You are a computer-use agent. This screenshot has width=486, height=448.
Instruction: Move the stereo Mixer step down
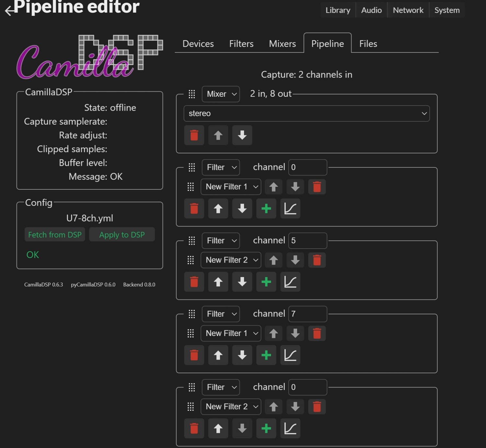point(242,135)
